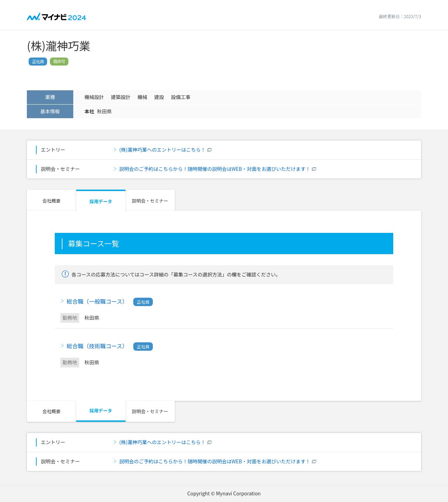Open the top 説明会・セミナー tab
This screenshot has width=448, height=502.
click(150, 200)
